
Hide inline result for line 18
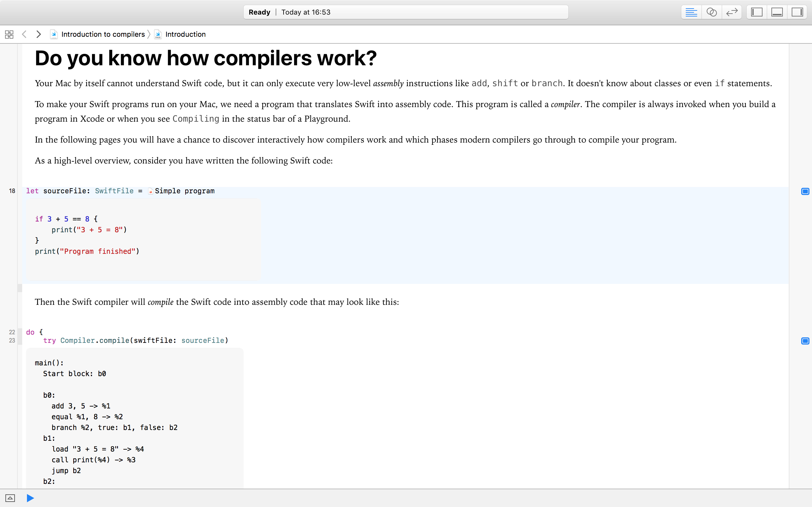click(x=805, y=191)
